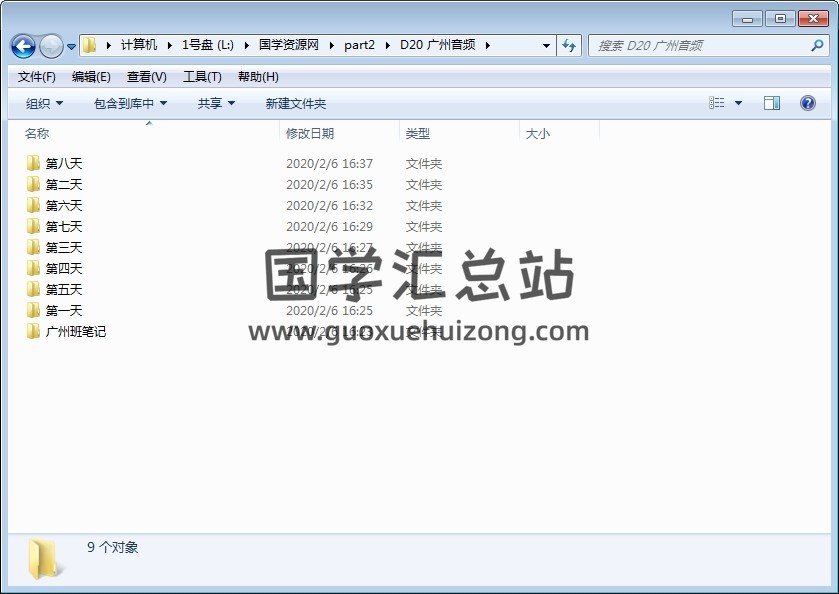
Task: Select the 第七天 folder icon
Action: [x=33, y=226]
